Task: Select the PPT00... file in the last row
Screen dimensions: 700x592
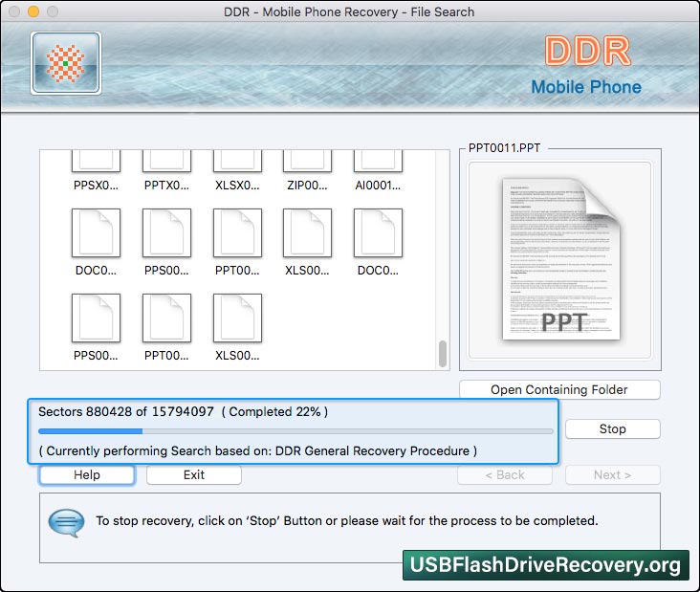Action: point(166,318)
